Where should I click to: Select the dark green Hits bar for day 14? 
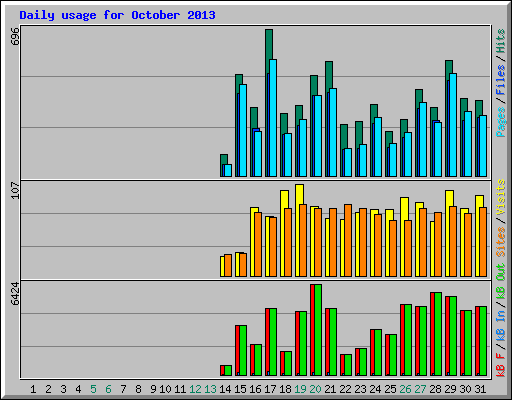[224, 159]
